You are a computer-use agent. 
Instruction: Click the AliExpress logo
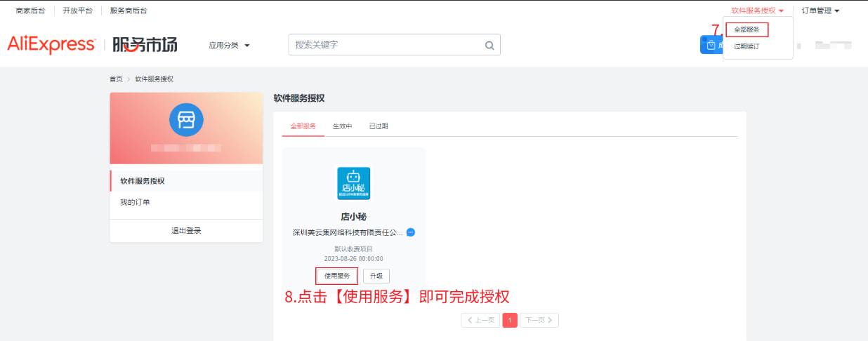pyautogui.click(x=51, y=44)
